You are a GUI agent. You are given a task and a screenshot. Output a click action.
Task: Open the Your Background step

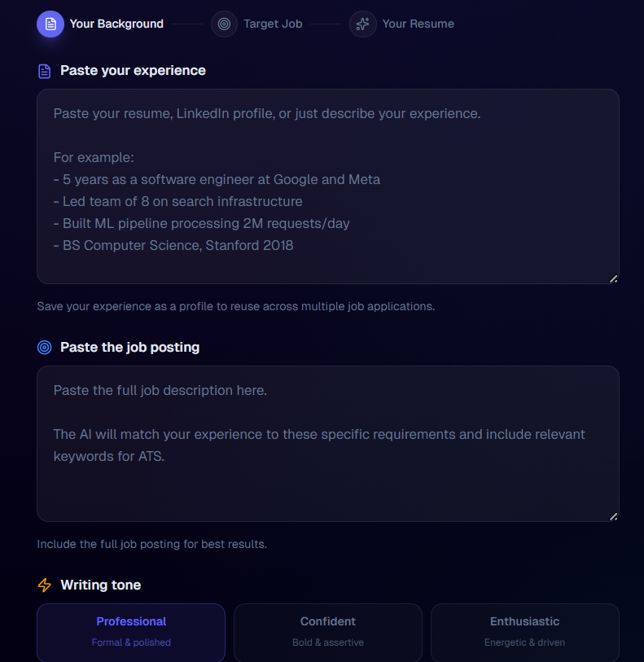(x=116, y=24)
